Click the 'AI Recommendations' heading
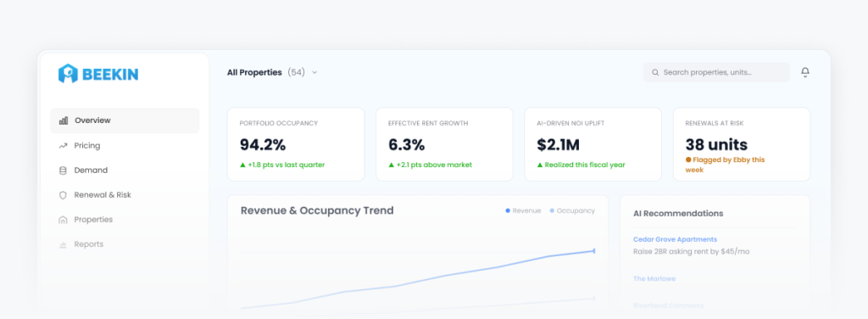Screen dimensions: 868x319 tap(678, 213)
